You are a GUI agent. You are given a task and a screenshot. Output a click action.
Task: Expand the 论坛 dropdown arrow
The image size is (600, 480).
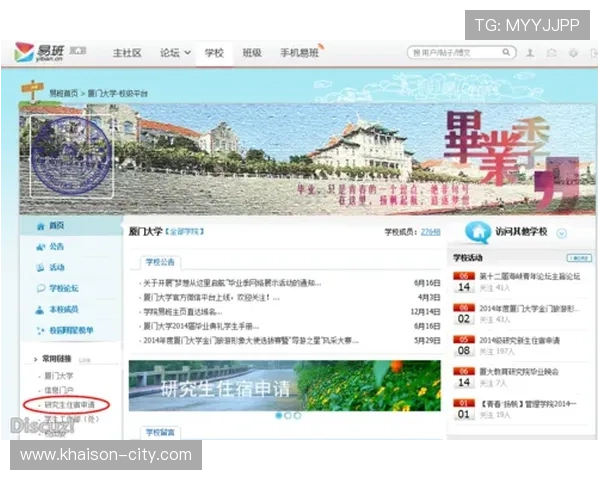(188, 53)
